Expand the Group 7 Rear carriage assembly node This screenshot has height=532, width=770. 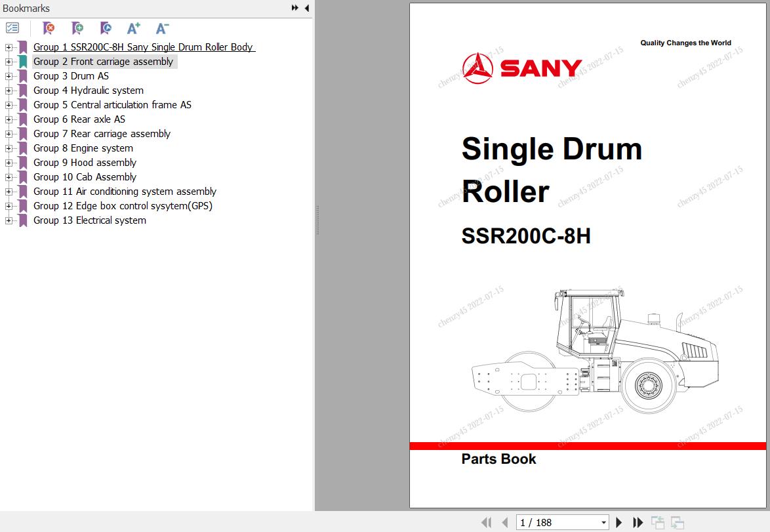[x=9, y=134]
